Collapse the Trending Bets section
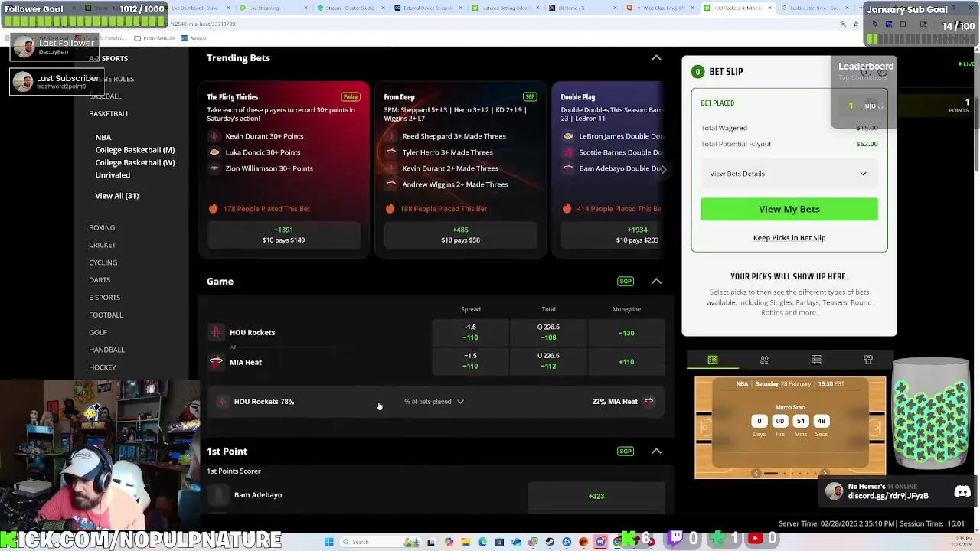 click(x=656, y=58)
